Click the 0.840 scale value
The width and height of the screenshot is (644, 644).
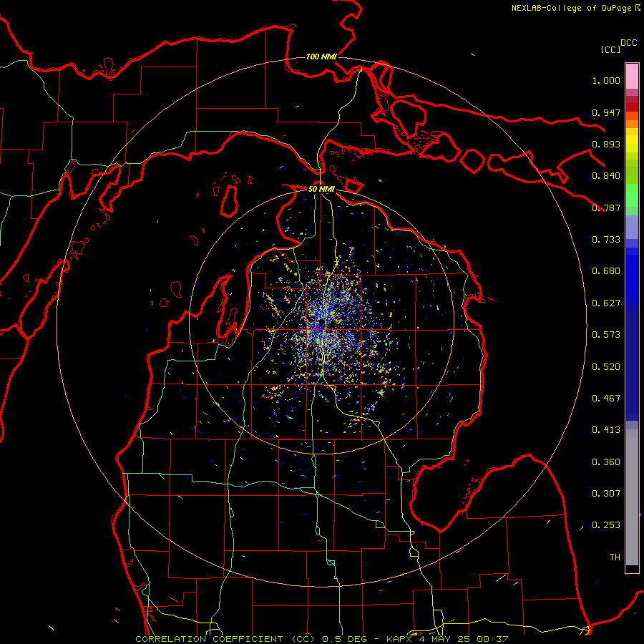click(606, 176)
